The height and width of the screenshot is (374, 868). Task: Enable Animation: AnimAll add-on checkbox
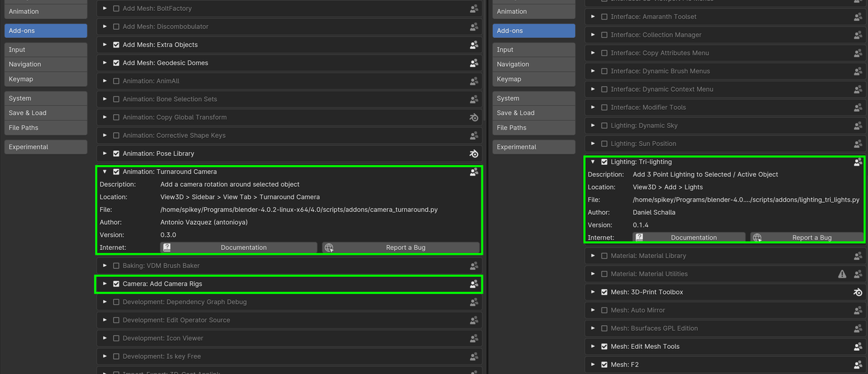pyautogui.click(x=116, y=81)
